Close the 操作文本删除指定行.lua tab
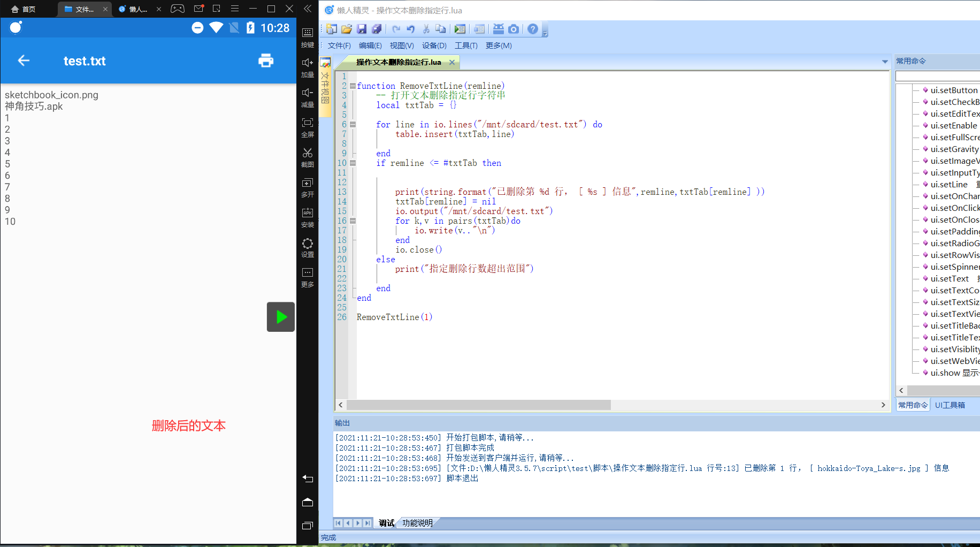Viewport: 980px width, 547px height. click(x=452, y=62)
